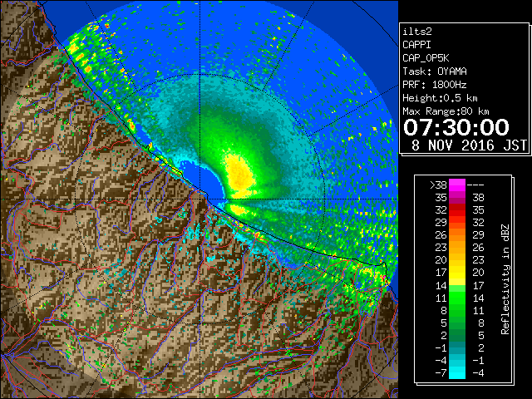Click the yellow 17 dBZ legend swatch
The image size is (532, 399).
click(457, 273)
